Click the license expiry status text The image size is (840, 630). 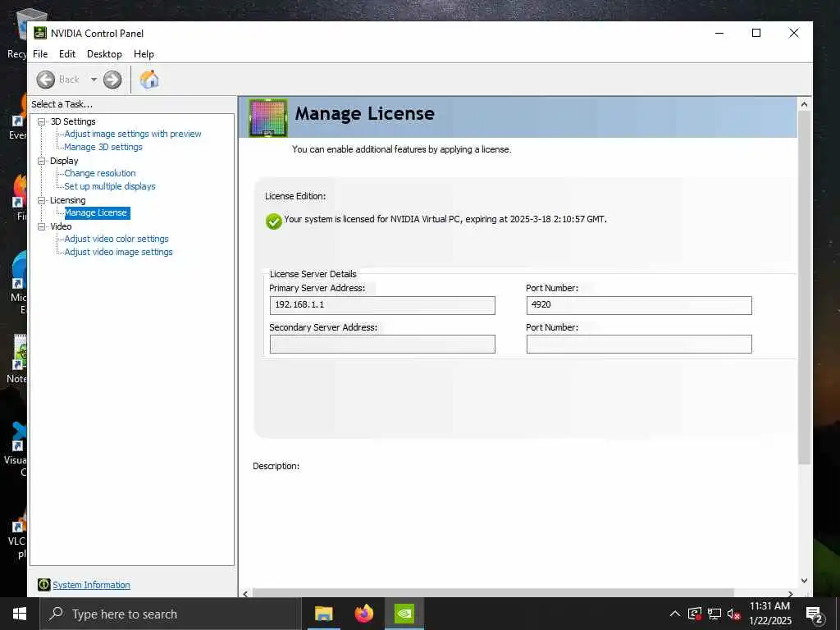point(445,219)
